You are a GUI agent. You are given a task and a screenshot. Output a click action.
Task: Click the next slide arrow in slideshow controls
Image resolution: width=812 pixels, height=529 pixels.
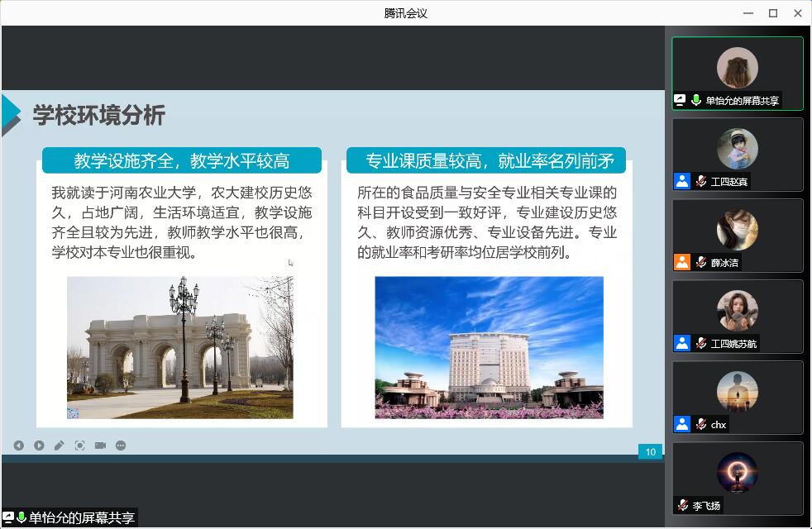[39, 446]
